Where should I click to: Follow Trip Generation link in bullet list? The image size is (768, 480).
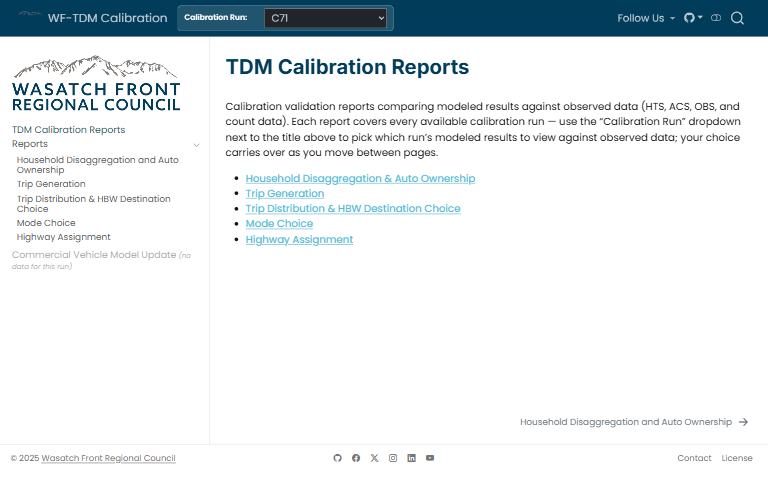click(x=285, y=194)
